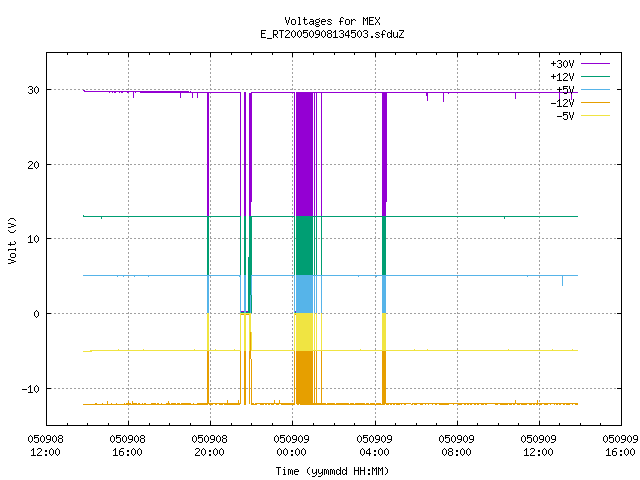Click x-axis tick 050908 12:00
Image resolution: width=640 pixels, height=480 pixels.
45,446
